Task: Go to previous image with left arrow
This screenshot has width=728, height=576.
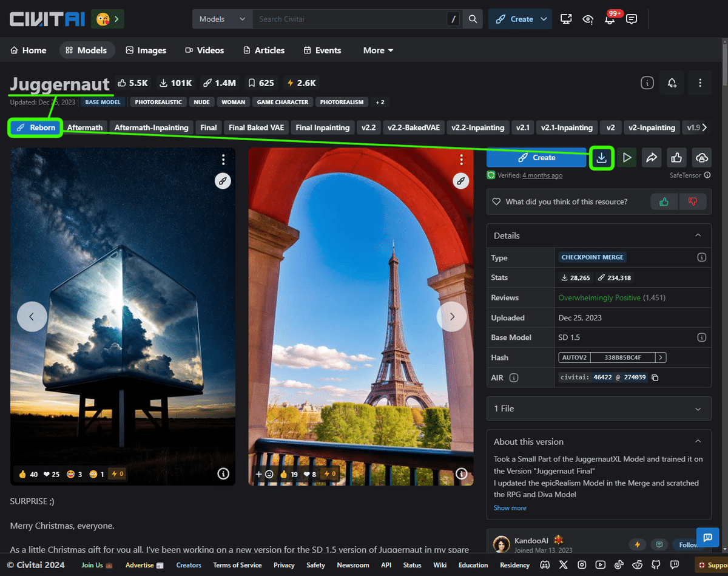Action: [32, 316]
